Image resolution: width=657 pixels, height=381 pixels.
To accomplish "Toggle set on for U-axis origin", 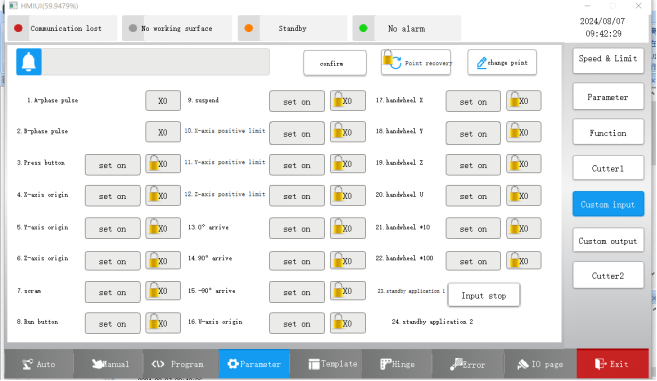I will pyautogui.click(x=297, y=324).
